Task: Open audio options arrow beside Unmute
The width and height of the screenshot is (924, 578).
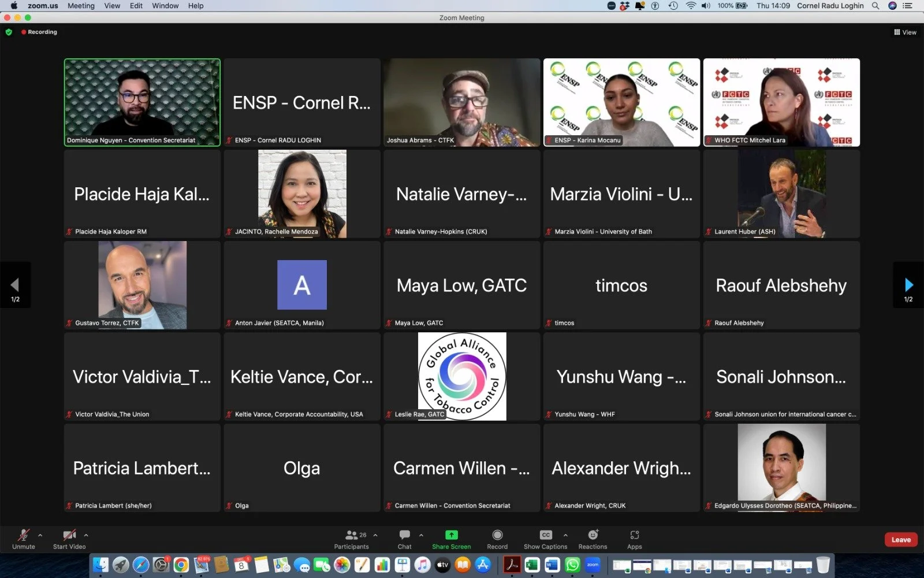Action: (x=40, y=535)
